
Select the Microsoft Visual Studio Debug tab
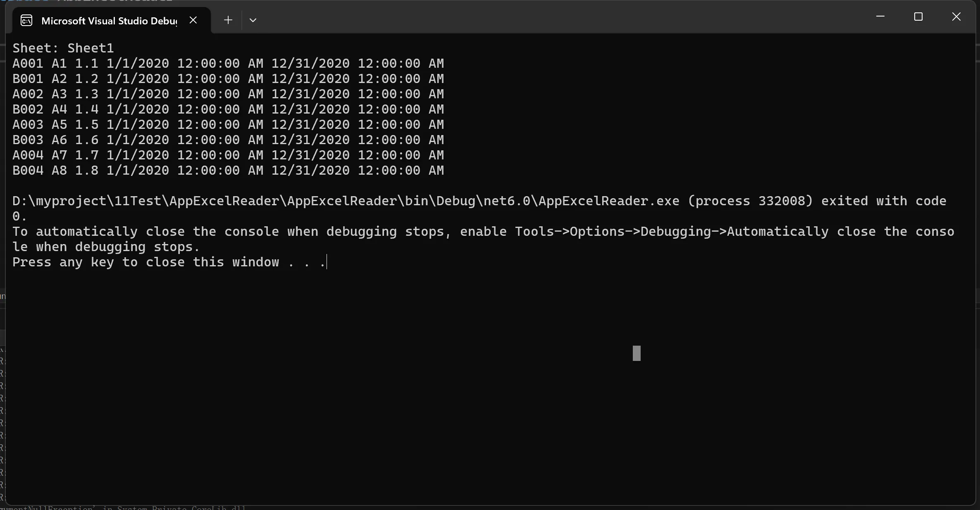pos(109,21)
